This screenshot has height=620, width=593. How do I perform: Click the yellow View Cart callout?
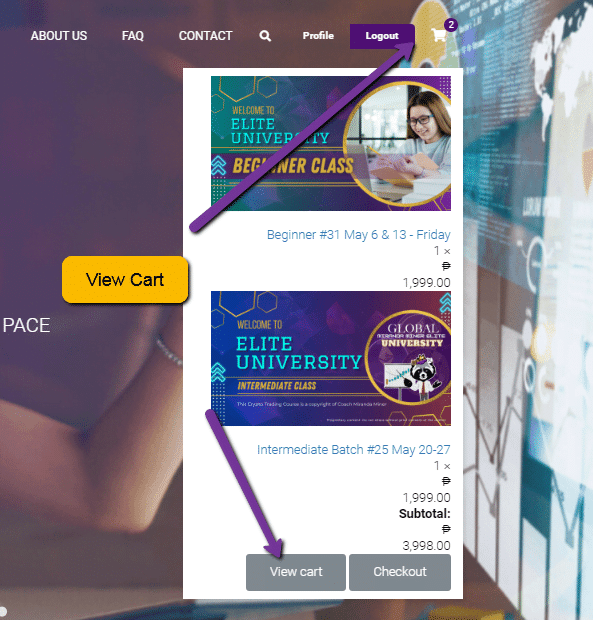(125, 280)
